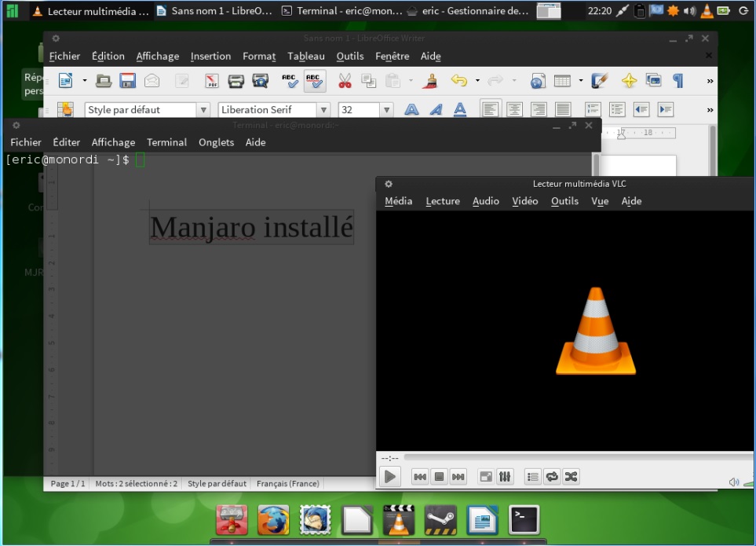Expand the font size 32 dropdown arrow
756x546 pixels.
[x=386, y=110]
